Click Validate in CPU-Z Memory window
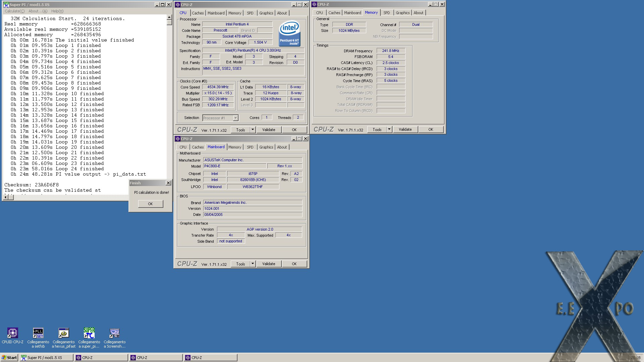 click(405, 129)
